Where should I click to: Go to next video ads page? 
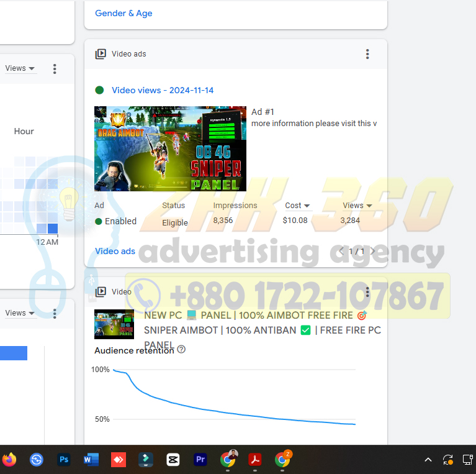point(373,251)
